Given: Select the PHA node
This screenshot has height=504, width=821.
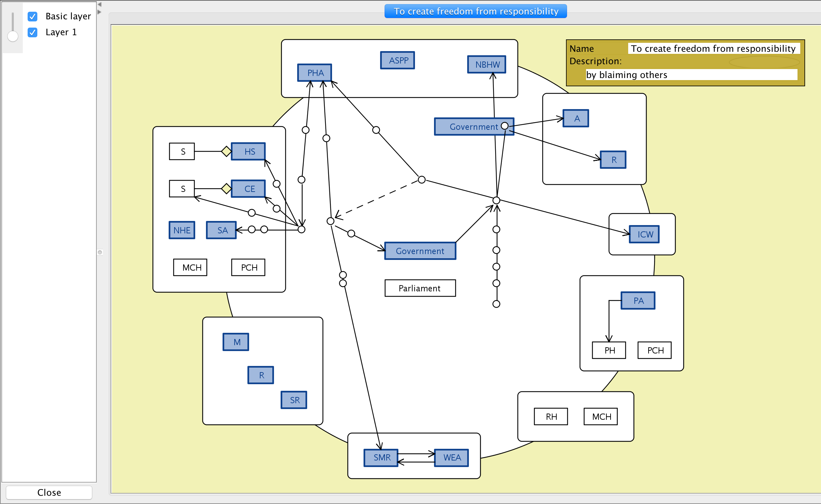Looking at the screenshot, I should tap(314, 73).
